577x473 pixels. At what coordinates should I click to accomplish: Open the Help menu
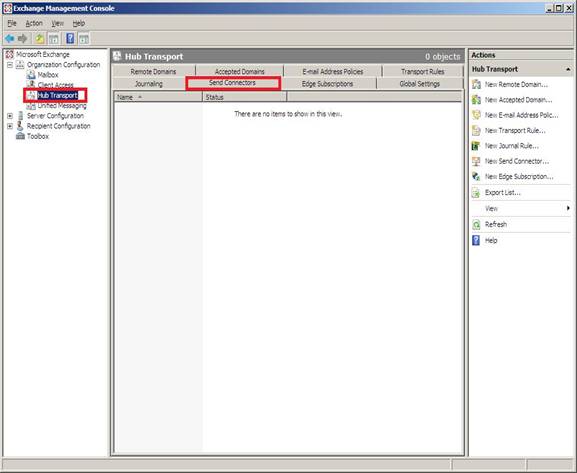pos(79,24)
